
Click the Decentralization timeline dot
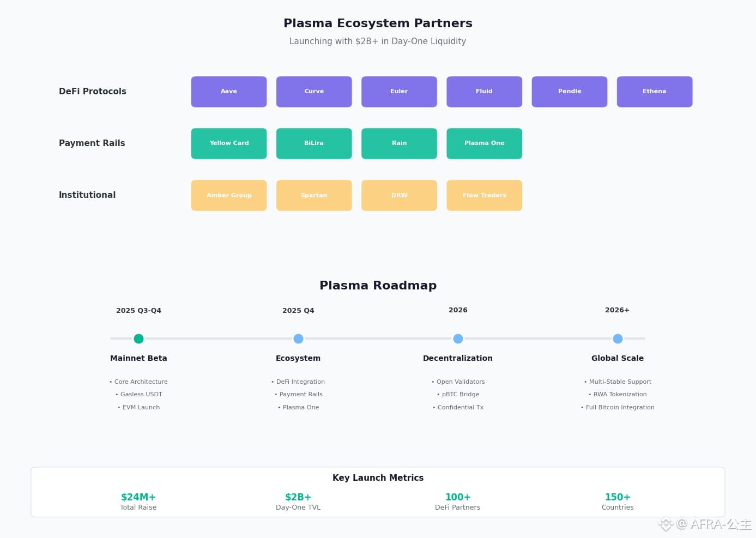pyautogui.click(x=458, y=338)
